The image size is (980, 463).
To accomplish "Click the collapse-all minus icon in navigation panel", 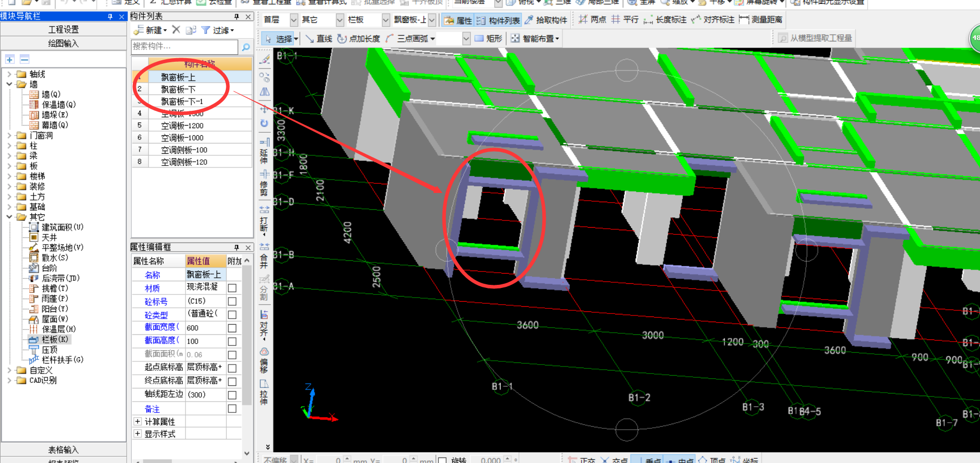I will (x=24, y=59).
